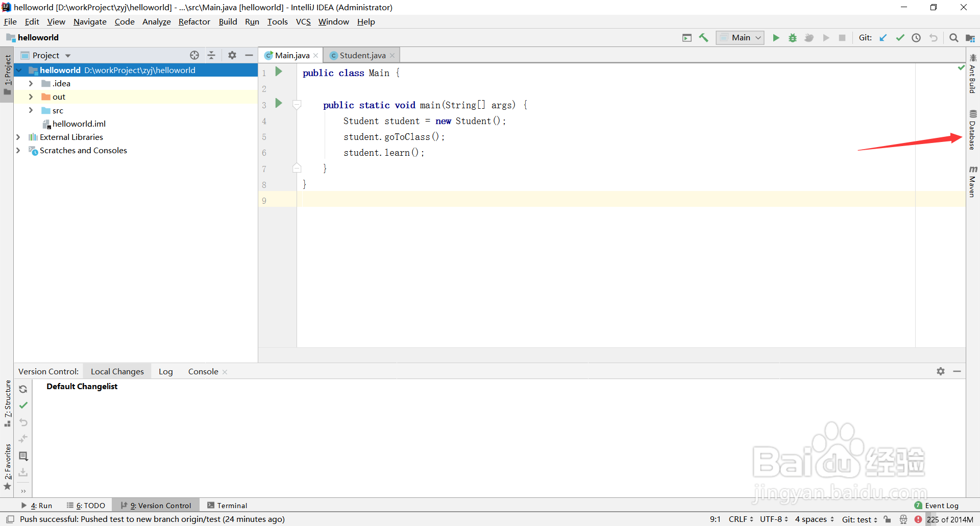Click the Stop process icon

click(x=842, y=38)
